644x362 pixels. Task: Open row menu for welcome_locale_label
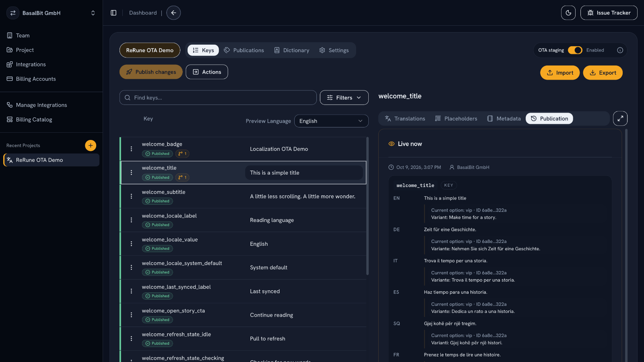131,220
